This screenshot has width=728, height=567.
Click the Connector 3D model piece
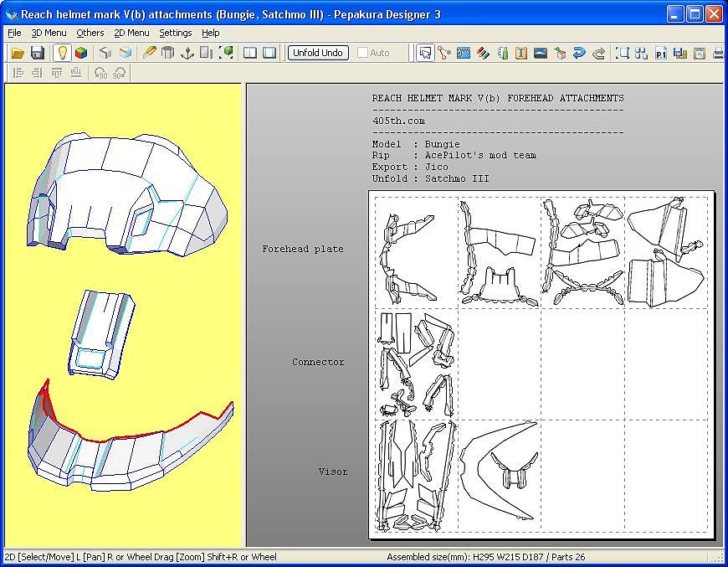tap(102, 333)
